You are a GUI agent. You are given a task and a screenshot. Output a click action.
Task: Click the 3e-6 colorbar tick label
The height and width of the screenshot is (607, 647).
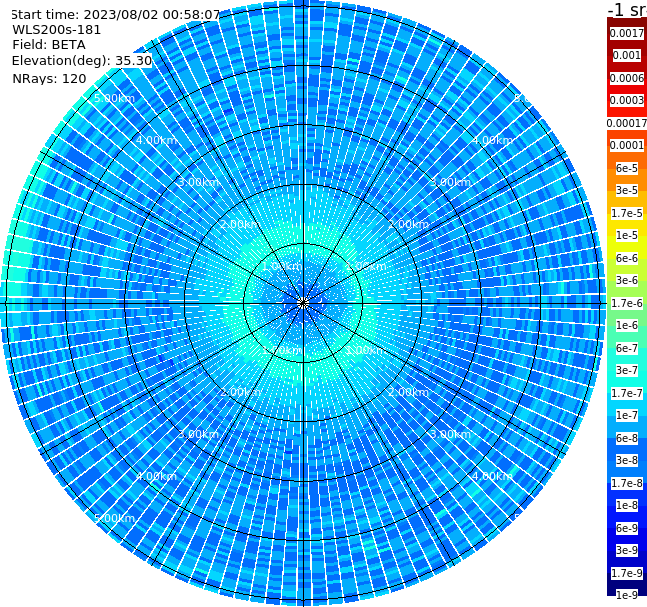coord(627,280)
